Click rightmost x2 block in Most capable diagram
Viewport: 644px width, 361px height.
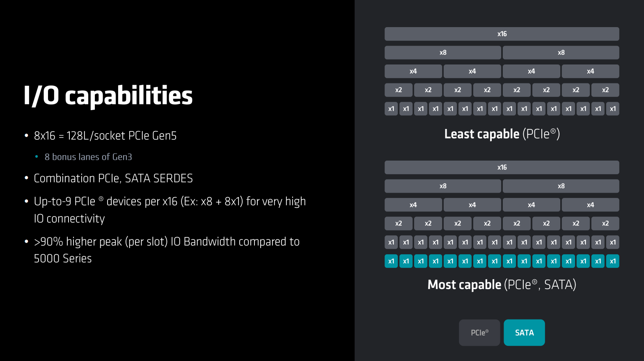coord(605,223)
